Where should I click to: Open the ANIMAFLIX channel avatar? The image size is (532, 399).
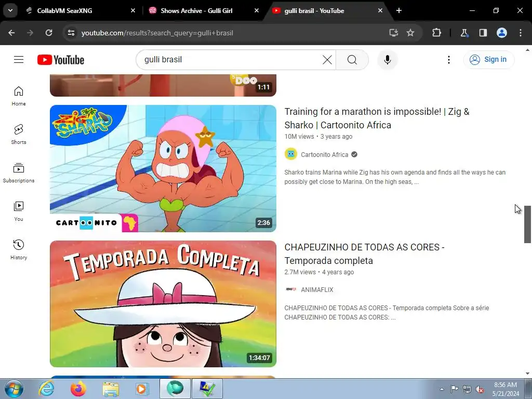pyautogui.click(x=291, y=289)
